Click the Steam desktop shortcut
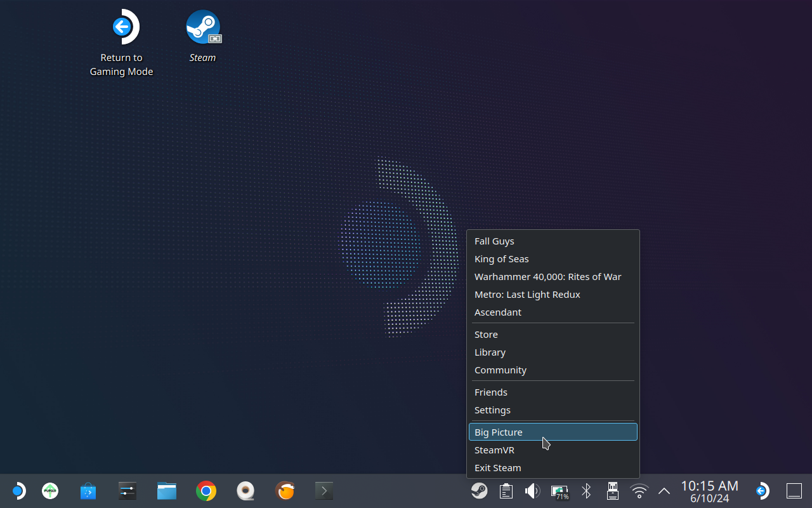Screen dimensions: 812x508 (203, 37)
